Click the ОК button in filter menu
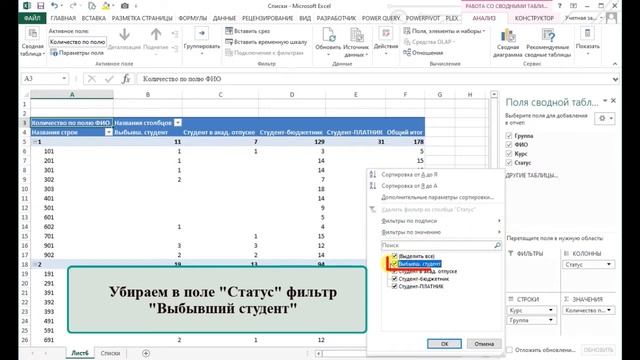The image size is (640, 360). [x=444, y=344]
